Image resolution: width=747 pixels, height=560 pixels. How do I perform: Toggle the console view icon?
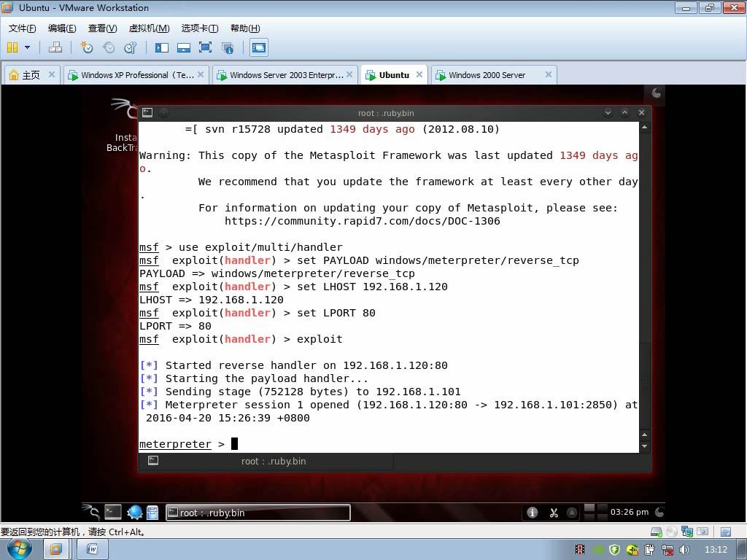click(x=259, y=47)
